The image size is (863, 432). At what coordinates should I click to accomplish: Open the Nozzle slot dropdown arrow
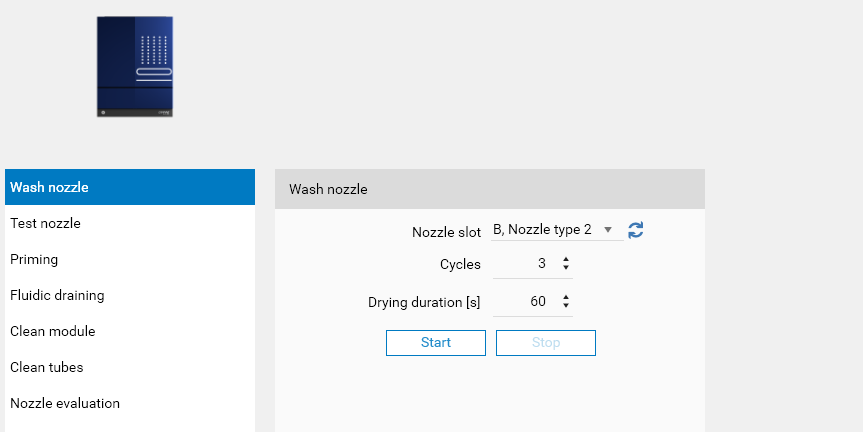point(607,230)
